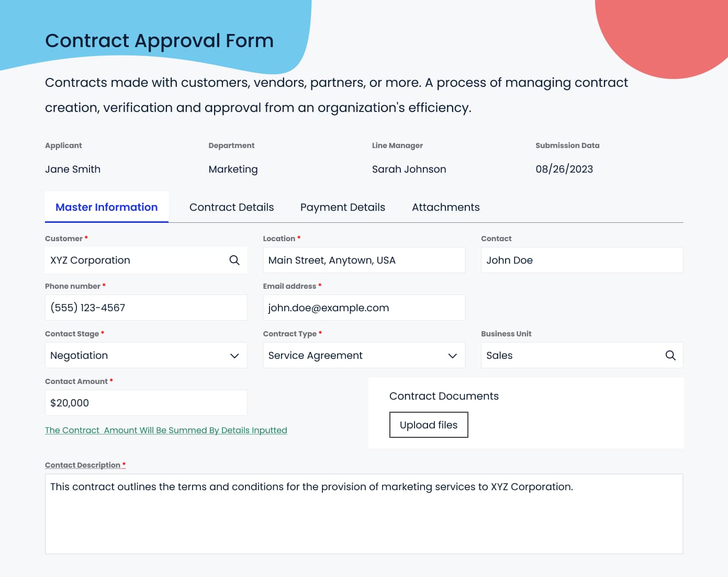The height and width of the screenshot is (577, 728).
Task: Click into the Phone number field
Action: (x=145, y=308)
